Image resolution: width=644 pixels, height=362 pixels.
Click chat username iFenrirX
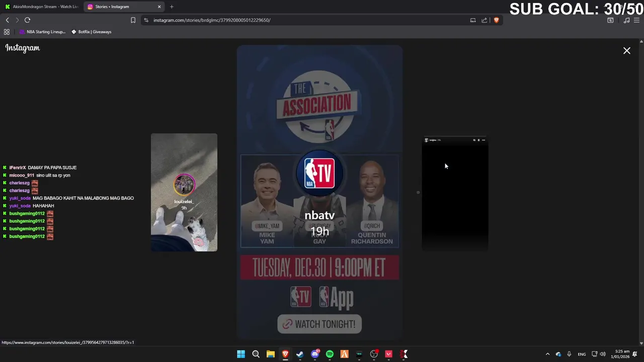18,167
